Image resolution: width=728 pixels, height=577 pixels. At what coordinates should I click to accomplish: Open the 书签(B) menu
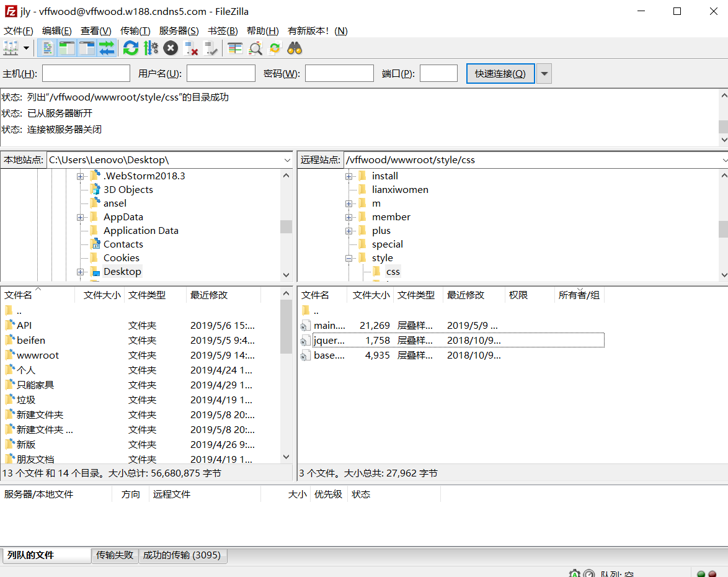(x=223, y=30)
